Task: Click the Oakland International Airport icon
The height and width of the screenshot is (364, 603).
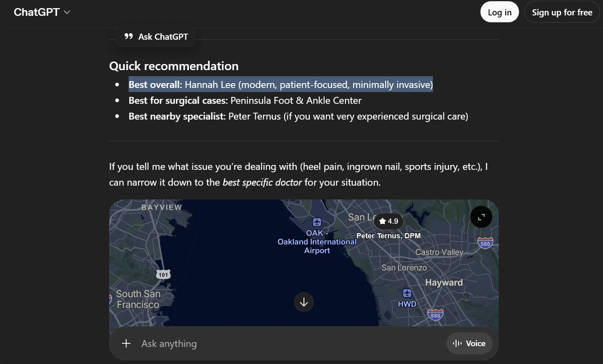Action: [x=317, y=222]
